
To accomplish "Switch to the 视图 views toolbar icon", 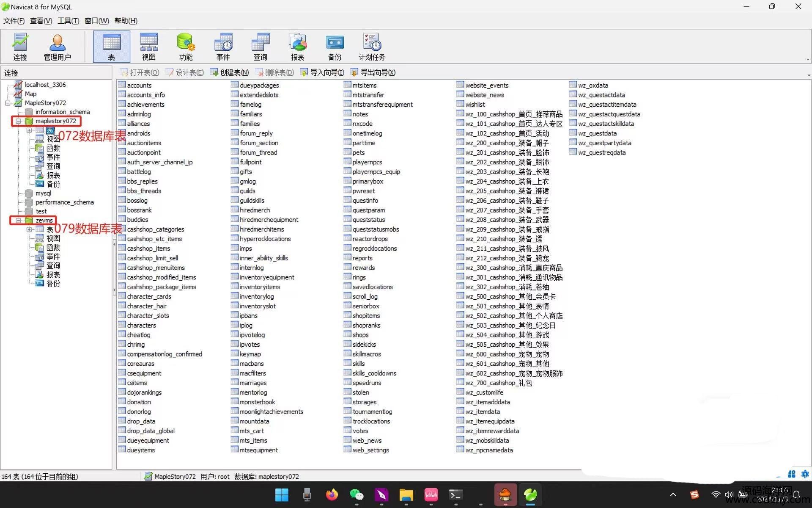I will click(148, 47).
